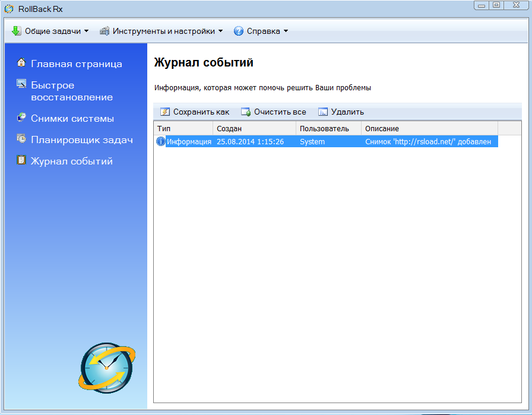
Task: Select Журнал событий in sidebar
Action: pyautogui.click(x=72, y=161)
